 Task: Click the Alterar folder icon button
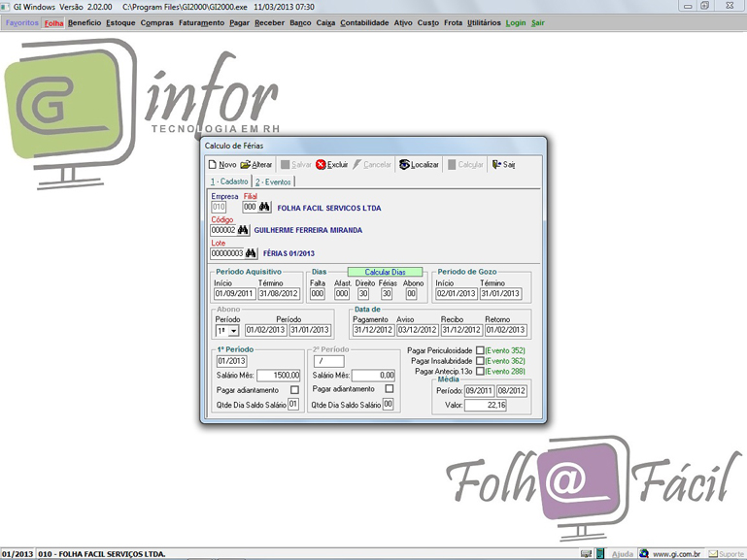[x=256, y=165]
